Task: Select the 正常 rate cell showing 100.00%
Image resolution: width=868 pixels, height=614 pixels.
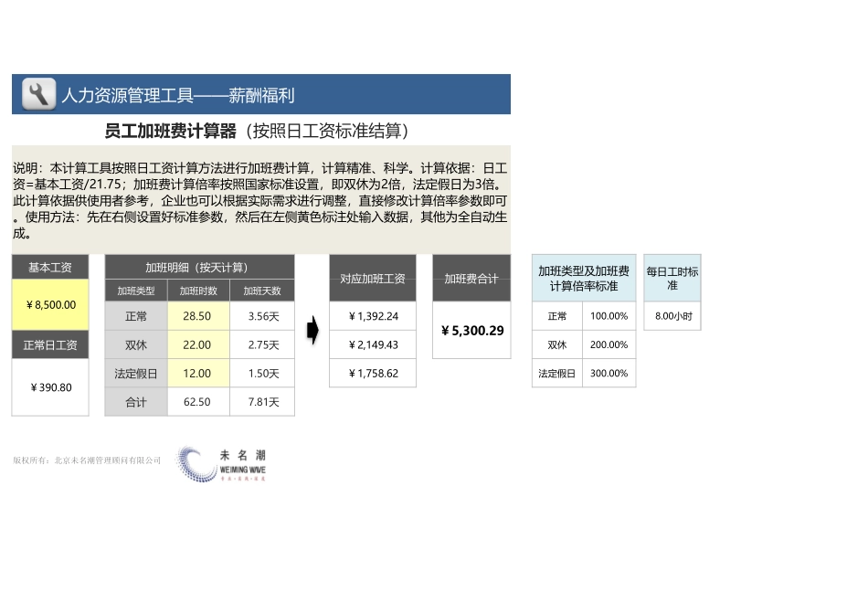Action: tap(609, 315)
